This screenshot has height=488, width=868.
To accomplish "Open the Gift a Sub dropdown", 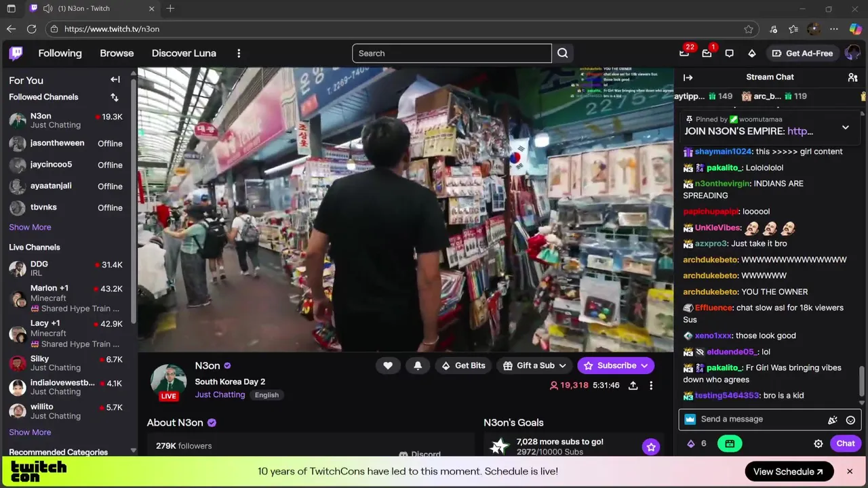I will click(x=535, y=365).
